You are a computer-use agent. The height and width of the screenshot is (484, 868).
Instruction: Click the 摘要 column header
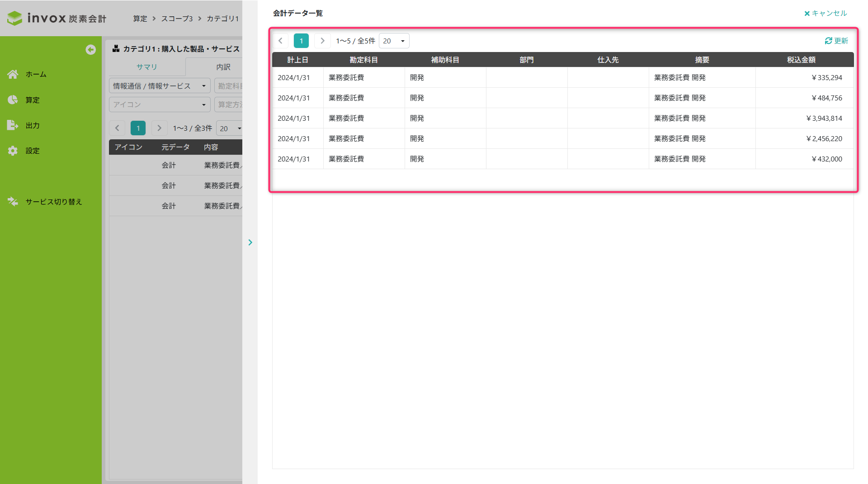click(702, 60)
